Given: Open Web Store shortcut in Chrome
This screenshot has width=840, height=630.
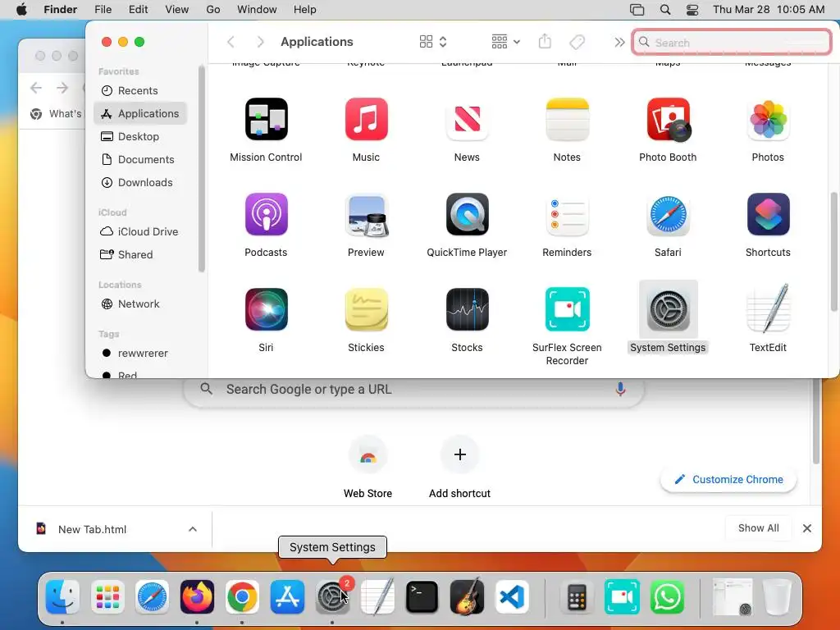Looking at the screenshot, I should click(x=368, y=467).
